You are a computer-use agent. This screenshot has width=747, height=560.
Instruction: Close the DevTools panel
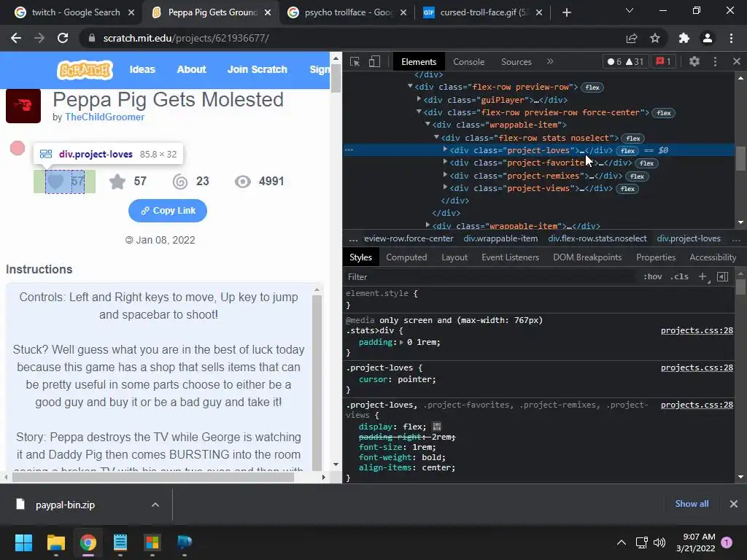coord(737,61)
